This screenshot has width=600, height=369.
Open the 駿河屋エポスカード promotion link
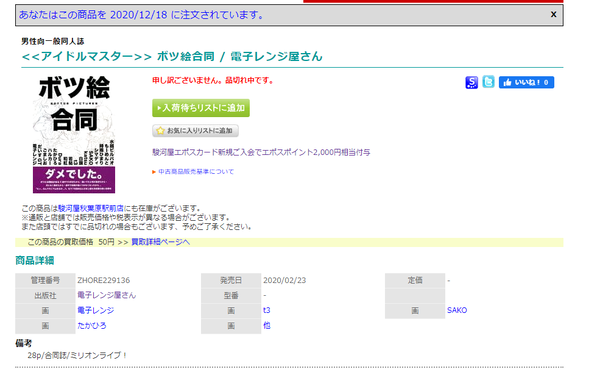point(261,152)
